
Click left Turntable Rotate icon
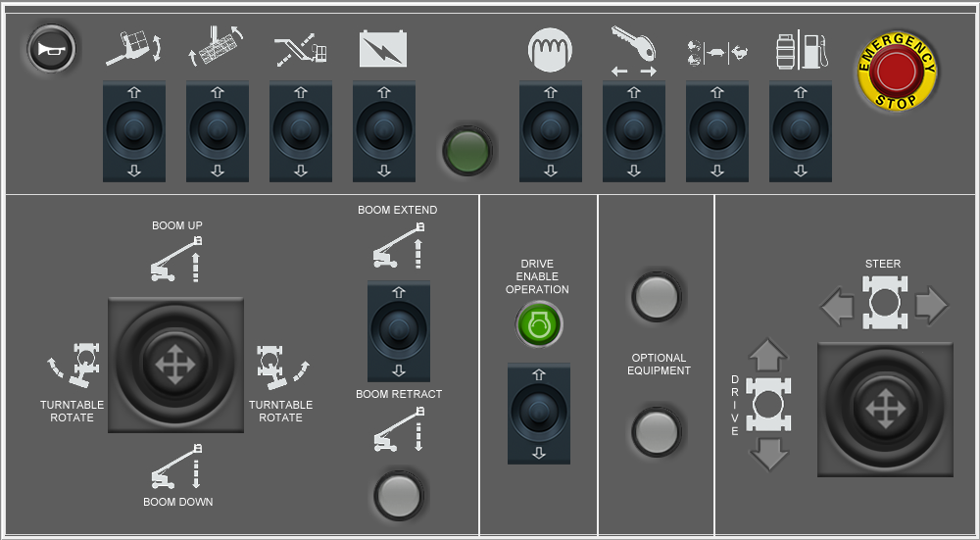73,365
